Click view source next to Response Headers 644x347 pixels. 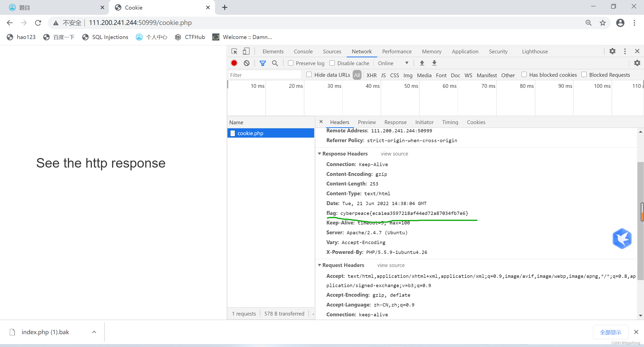[394, 154]
